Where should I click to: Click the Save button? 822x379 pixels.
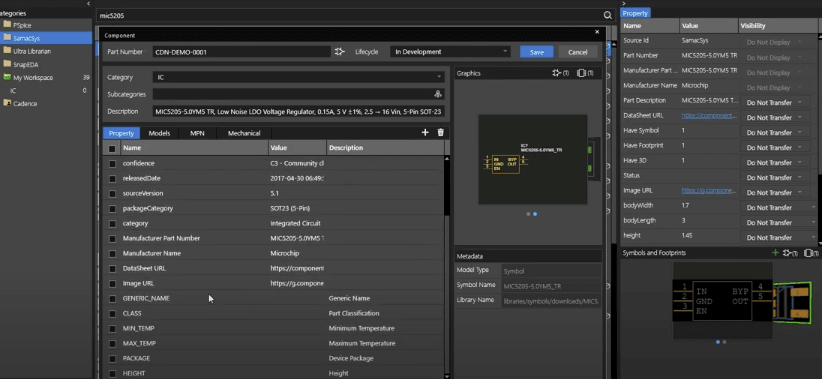point(537,52)
